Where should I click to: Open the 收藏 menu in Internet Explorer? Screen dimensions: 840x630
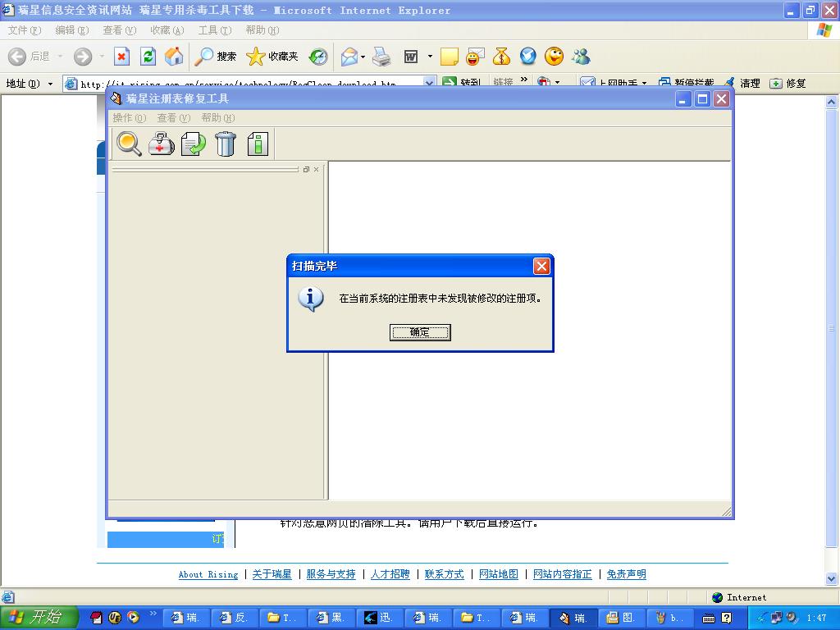167,30
